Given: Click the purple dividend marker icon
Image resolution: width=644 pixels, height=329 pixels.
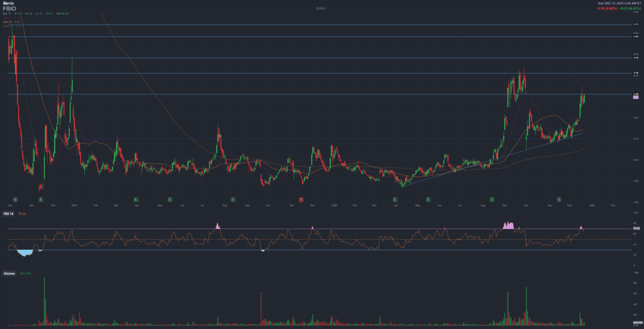Looking at the screenshot, I should point(15,199).
